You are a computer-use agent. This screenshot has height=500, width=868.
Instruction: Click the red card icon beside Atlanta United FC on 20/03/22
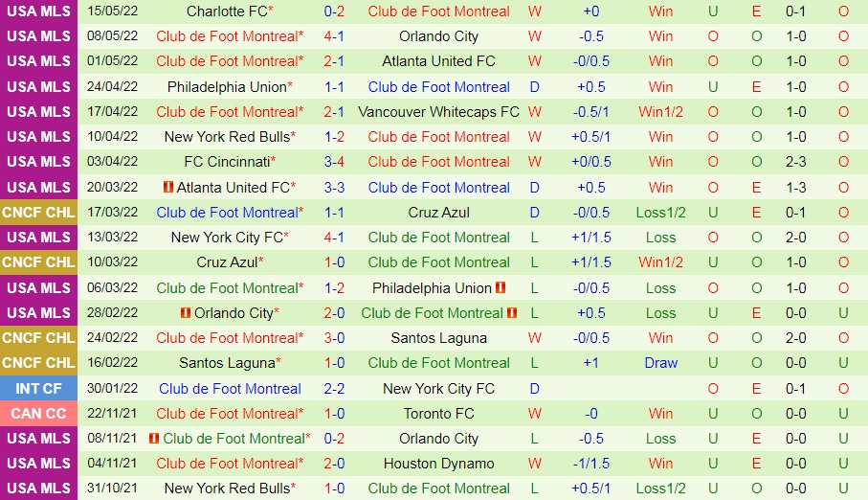167,187
